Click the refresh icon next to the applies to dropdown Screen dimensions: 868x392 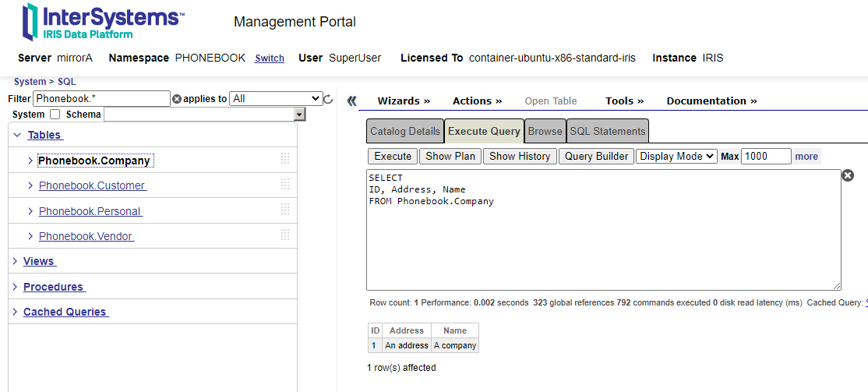click(x=328, y=99)
